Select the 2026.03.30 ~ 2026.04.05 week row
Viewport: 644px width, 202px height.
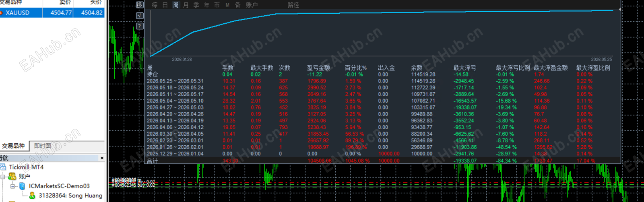[382, 134]
